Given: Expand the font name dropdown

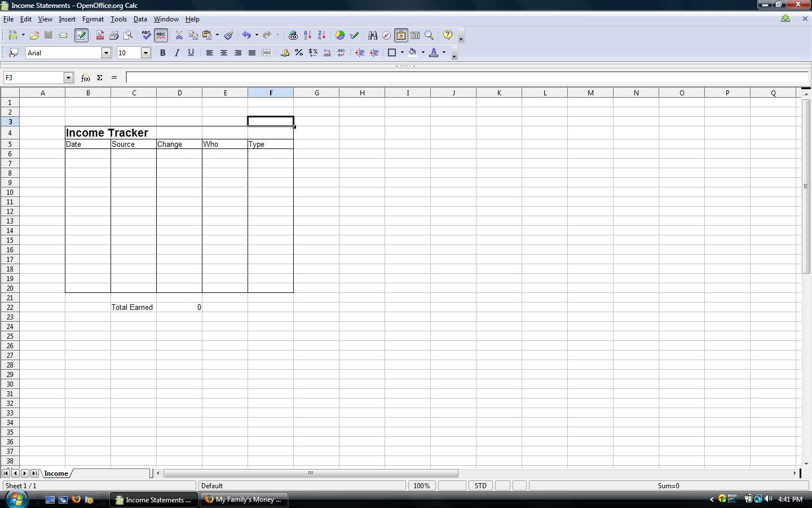Looking at the screenshot, I should [x=105, y=52].
